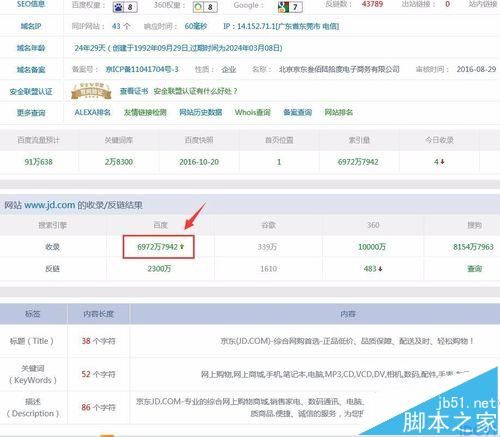
Task: Click the security alliance certification badge
Action: pos(91,91)
